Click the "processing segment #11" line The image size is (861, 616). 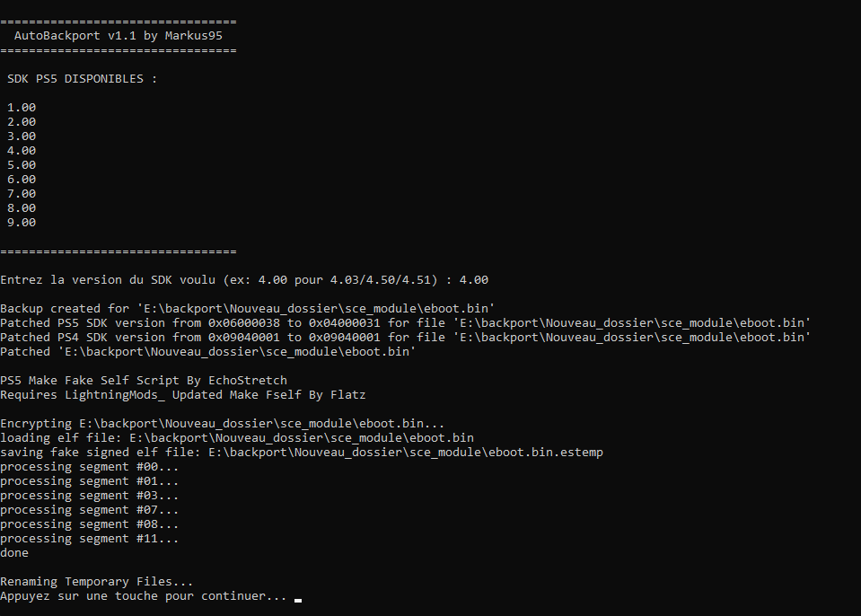(x=90, y=539)
